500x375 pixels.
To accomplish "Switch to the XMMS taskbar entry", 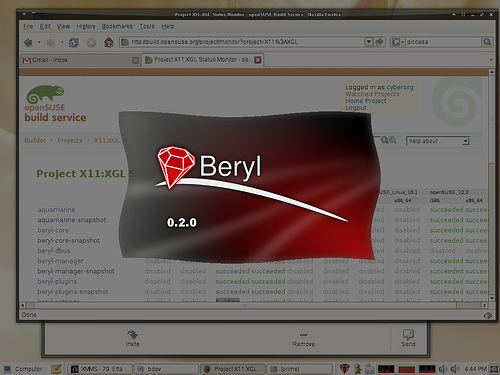I will pos(100,369).
